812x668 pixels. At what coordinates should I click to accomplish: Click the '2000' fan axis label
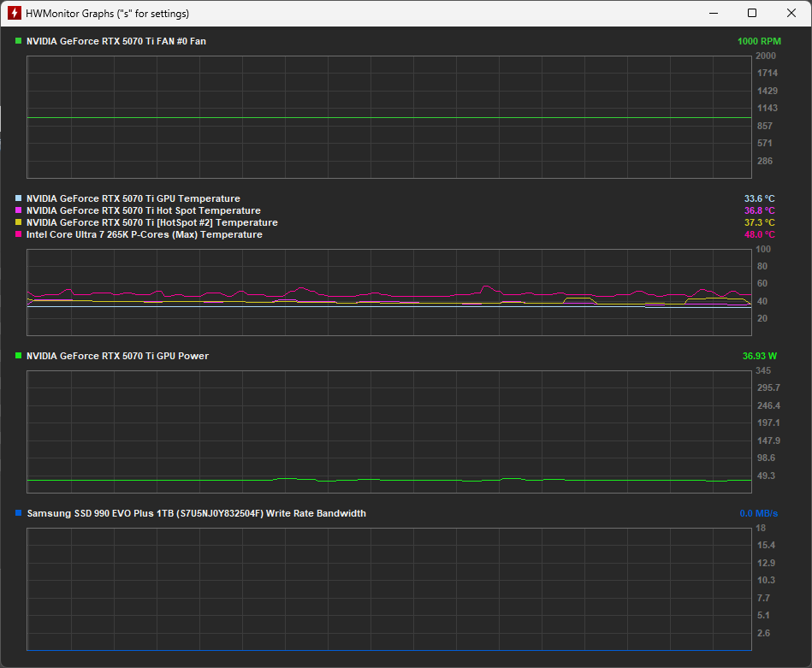coord(766,56)
